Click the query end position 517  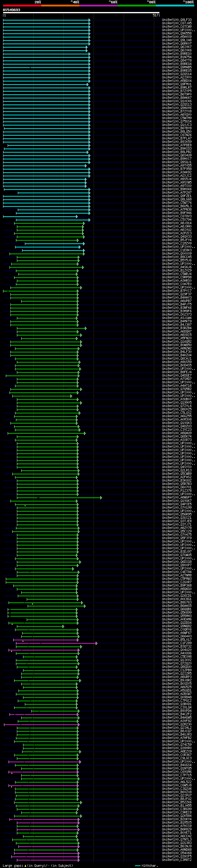155,15
